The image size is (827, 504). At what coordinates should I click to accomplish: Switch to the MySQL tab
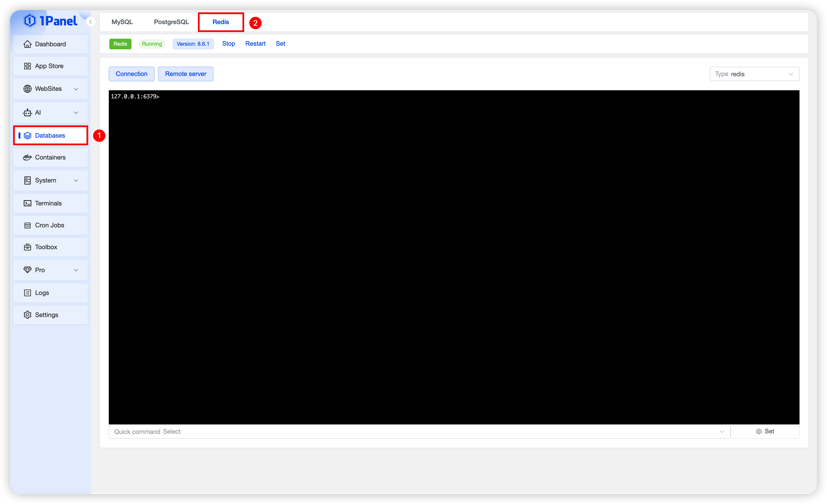[122, 22]
